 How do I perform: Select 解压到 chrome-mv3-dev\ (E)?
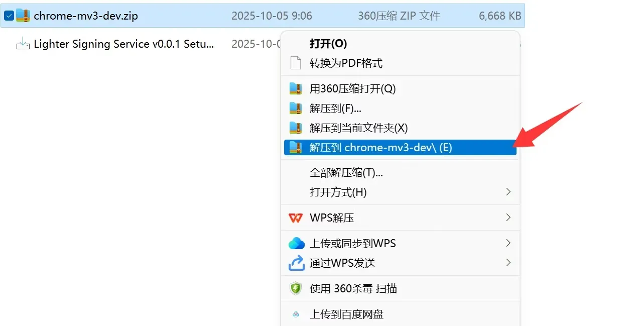(x=400, y=147)
